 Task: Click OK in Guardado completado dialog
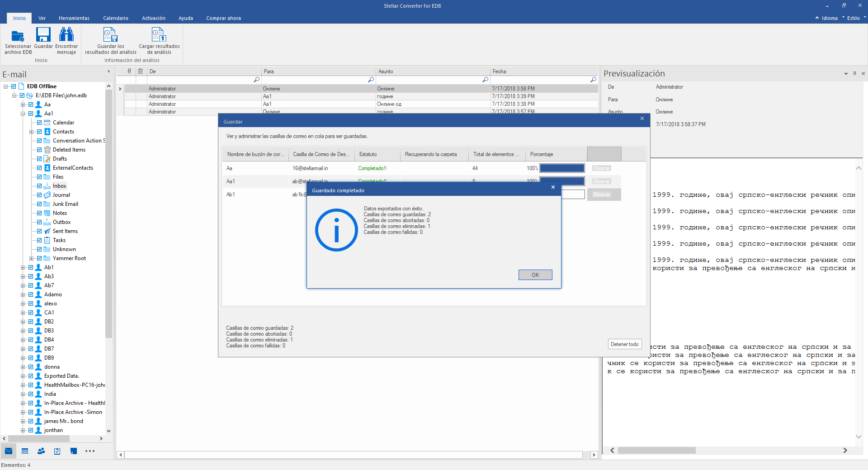[535, 275]
